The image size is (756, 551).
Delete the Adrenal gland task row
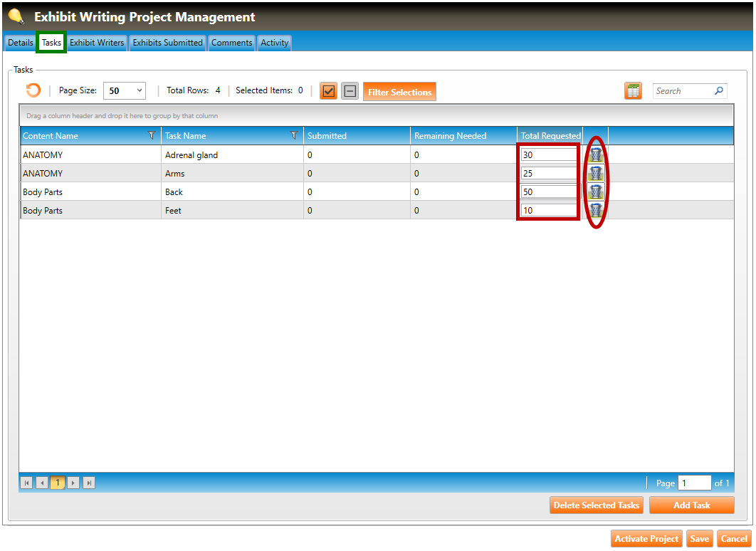pos(596,154)
